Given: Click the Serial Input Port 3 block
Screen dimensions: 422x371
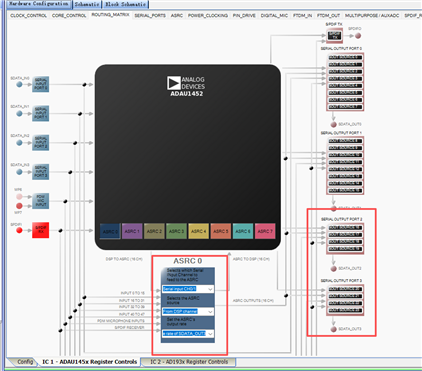Looking at the screenshot, I should (x=41, y=172).
